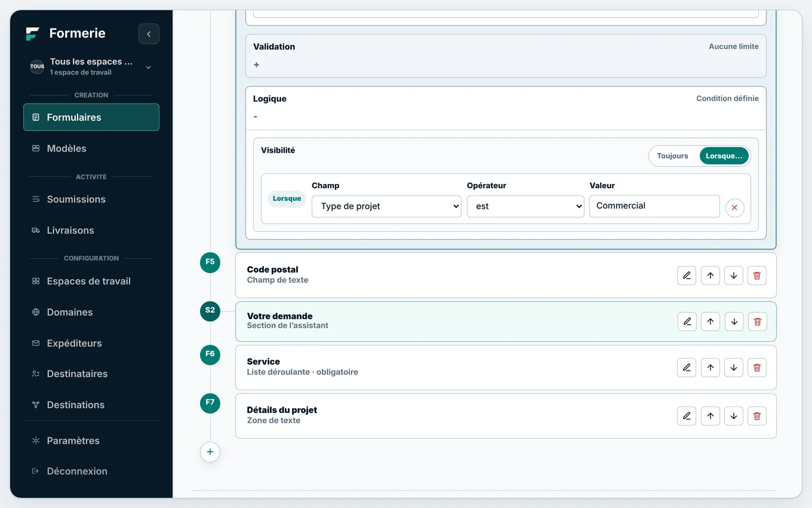
Task: Open the Livraisons page
Action: (91, 230)
